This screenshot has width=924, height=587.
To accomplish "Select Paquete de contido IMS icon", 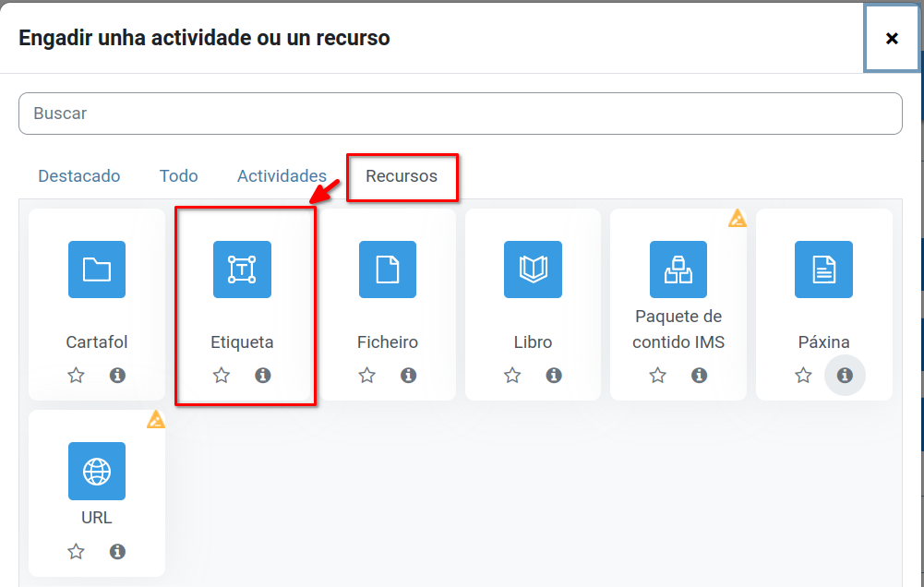I will pyautogui.click(x=678, y=270).
